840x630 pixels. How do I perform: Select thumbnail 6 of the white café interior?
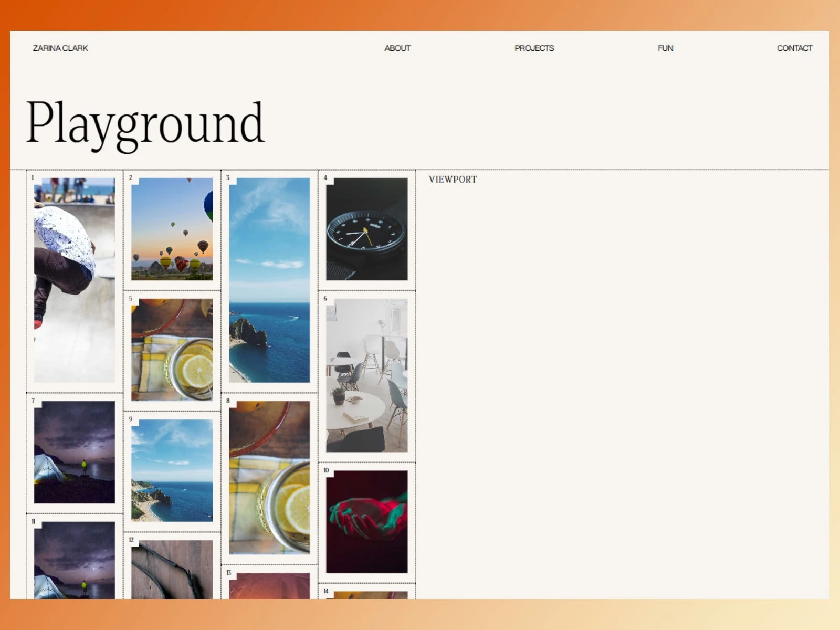(367, 375)
